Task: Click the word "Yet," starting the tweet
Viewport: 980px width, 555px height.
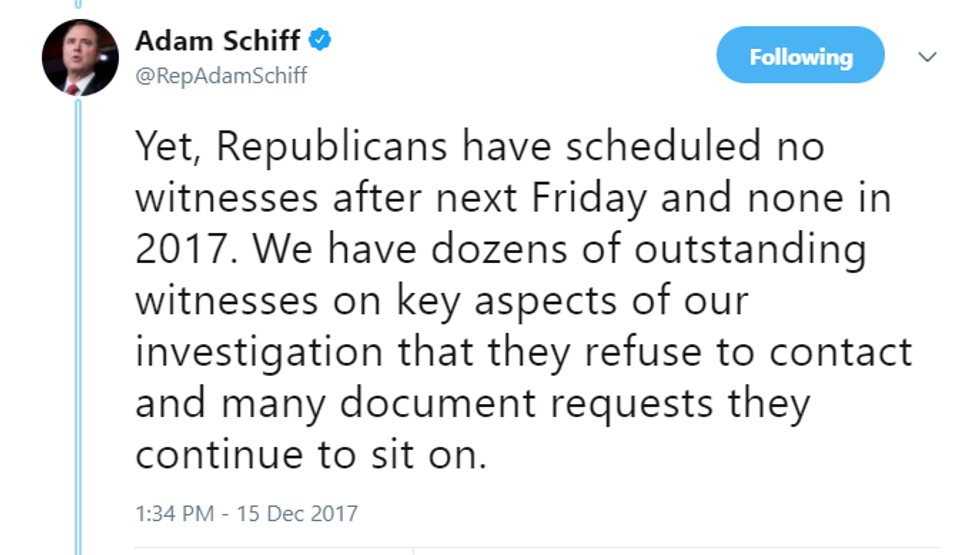Action: pos(168,148)
